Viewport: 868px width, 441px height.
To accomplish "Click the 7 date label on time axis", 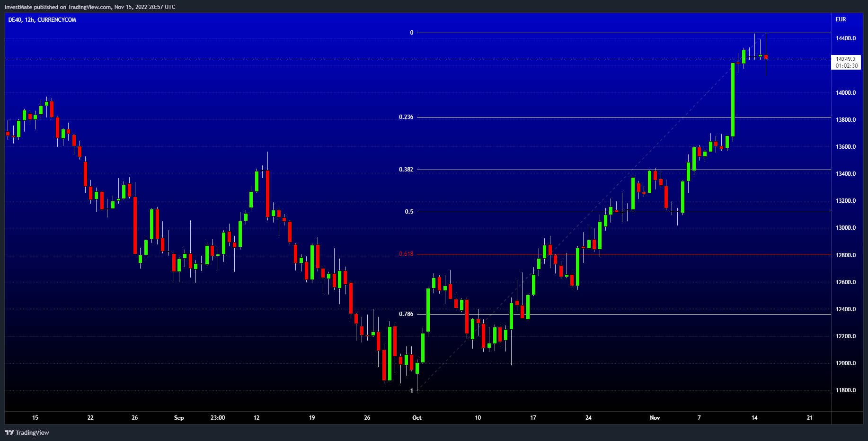I will (x=699, y=418).
